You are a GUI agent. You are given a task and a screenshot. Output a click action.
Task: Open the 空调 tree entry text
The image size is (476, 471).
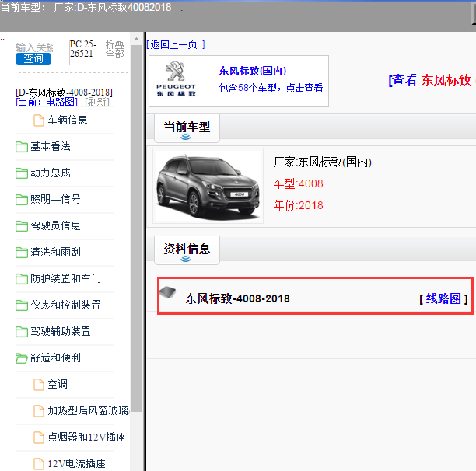coord(58,384)
